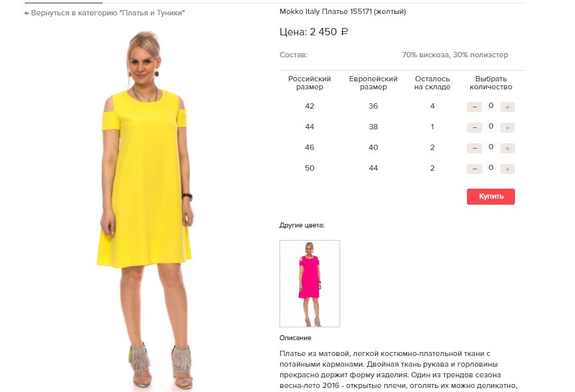Click the Другие цвета heading
The image size is (575, 392).
[302, 225]
